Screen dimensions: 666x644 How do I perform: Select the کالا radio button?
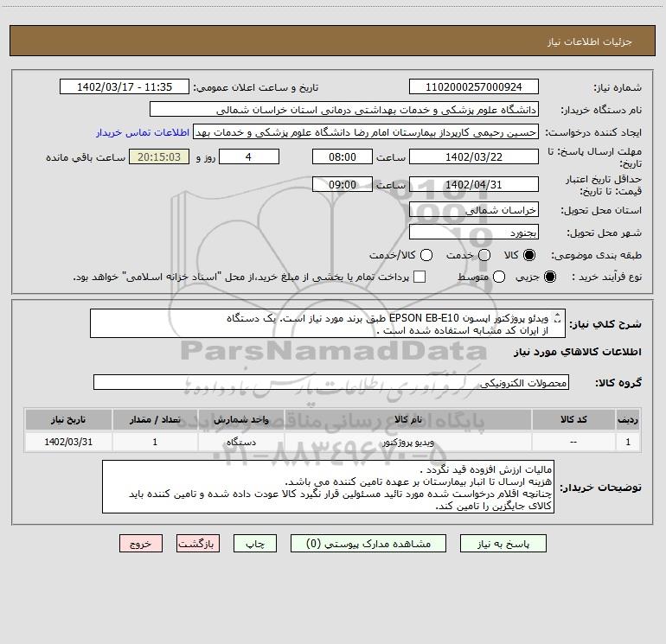coord(528,255)
